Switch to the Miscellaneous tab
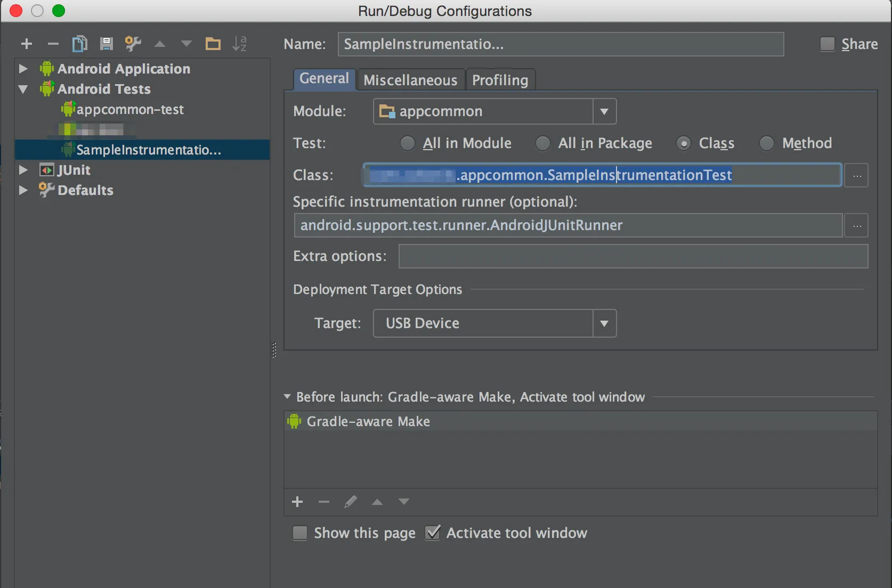 coord(410,80)
